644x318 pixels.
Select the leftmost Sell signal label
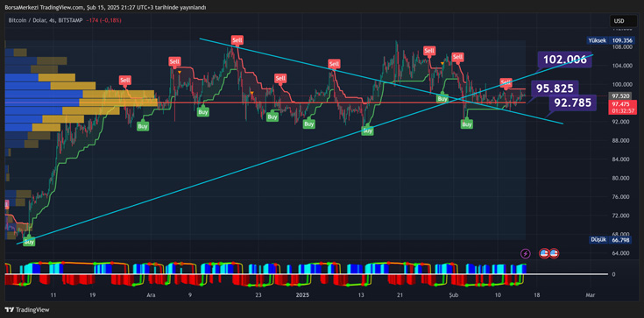coord(124,81)
